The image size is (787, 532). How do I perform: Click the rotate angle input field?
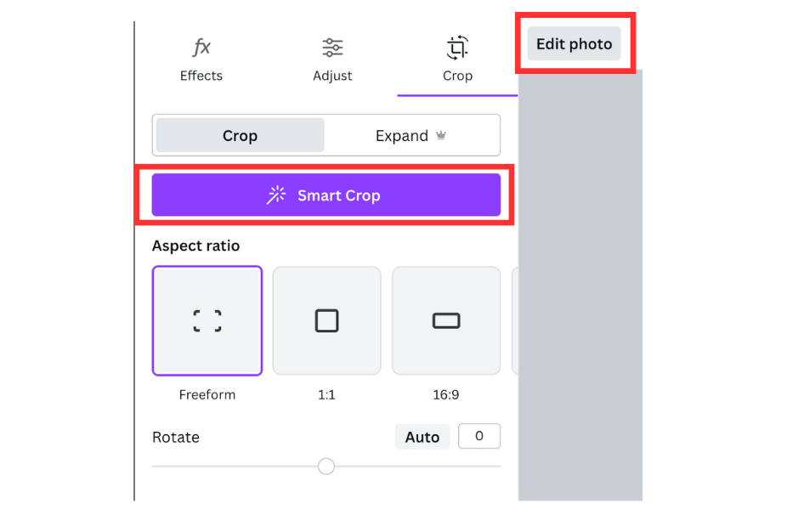tap(478, 437)
